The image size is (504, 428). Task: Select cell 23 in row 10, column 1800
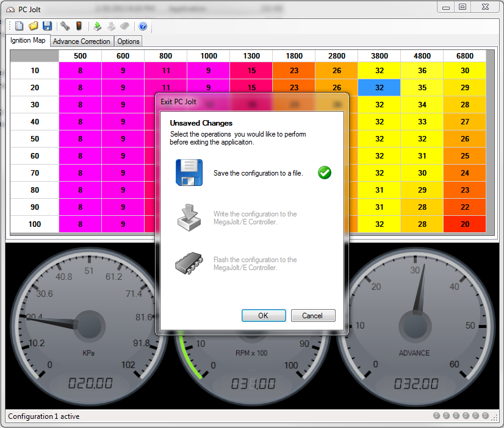294,71
